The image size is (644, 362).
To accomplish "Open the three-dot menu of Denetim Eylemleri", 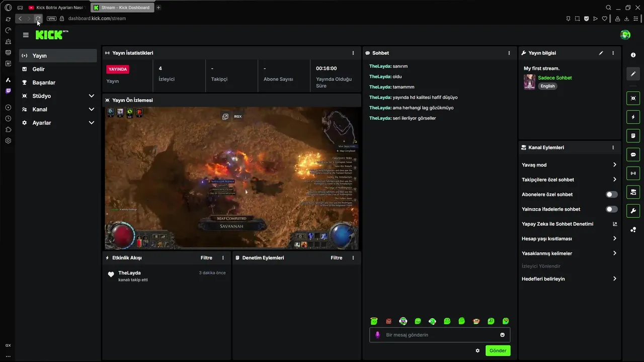I will point(353,258).
